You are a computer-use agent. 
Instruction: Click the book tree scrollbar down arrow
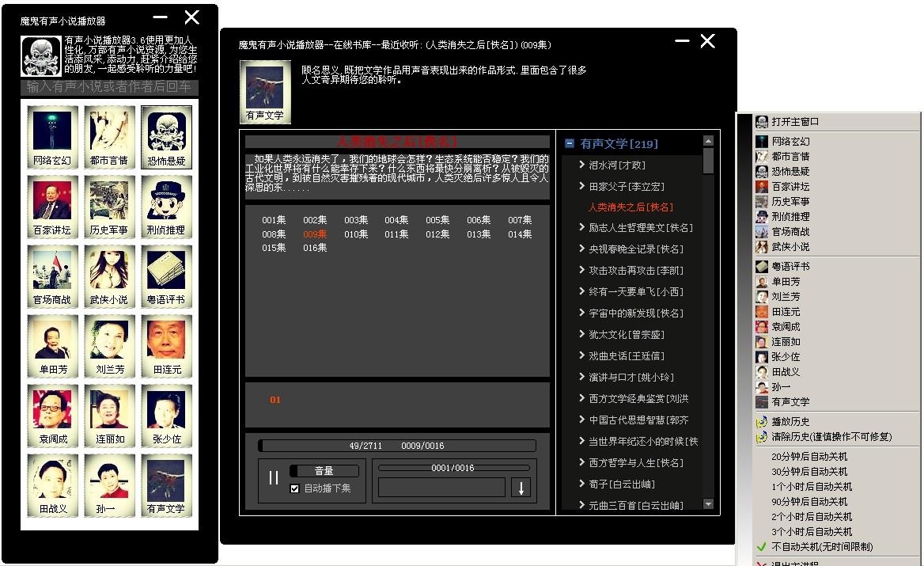point(708,504)
